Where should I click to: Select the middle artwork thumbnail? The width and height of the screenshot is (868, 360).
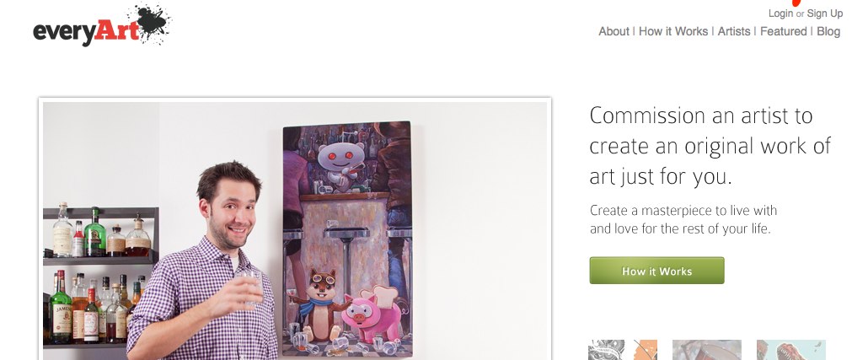pos(707,350)
